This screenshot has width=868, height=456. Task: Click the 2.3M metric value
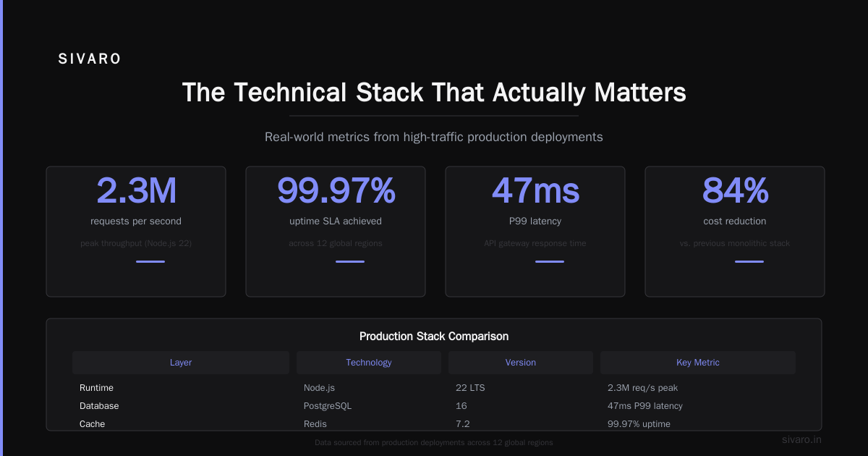136,191
